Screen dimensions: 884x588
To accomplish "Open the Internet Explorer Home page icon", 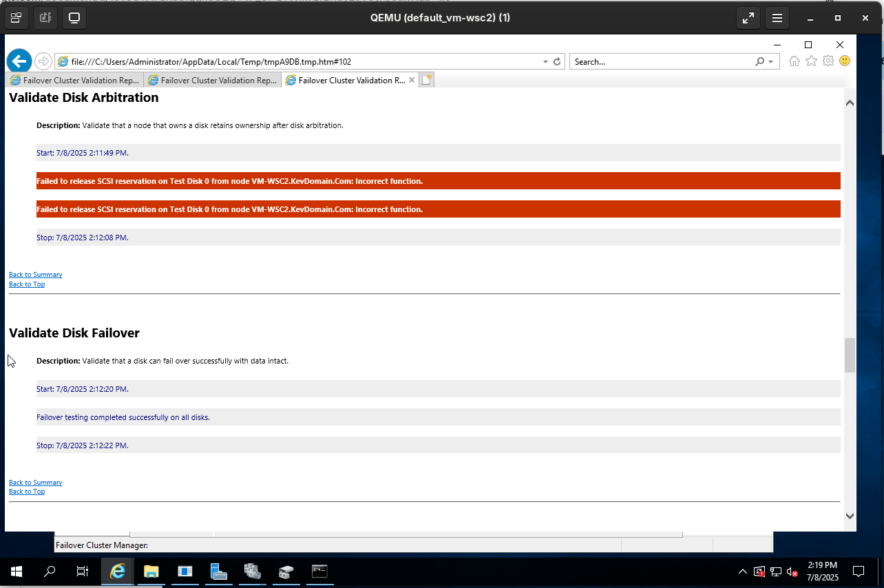I will tap(794, 61).
